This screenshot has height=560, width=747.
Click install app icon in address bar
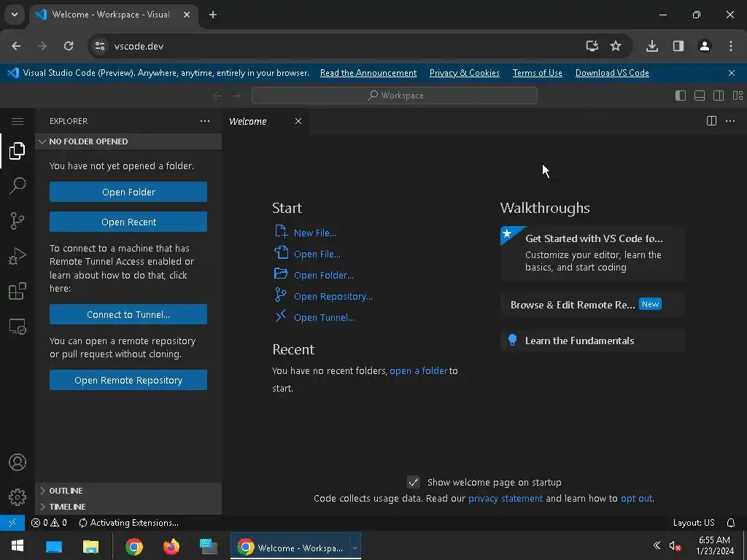[592, 46]
